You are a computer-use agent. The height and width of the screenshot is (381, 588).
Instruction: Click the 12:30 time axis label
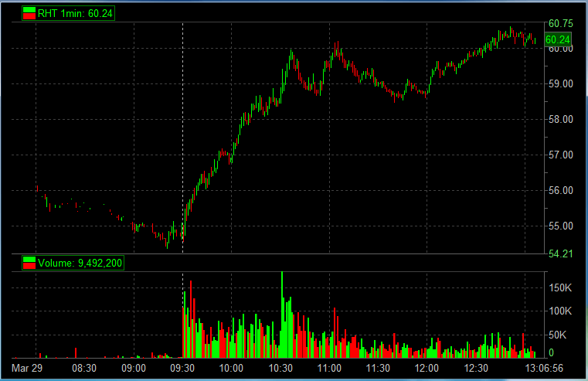(476, 368)
